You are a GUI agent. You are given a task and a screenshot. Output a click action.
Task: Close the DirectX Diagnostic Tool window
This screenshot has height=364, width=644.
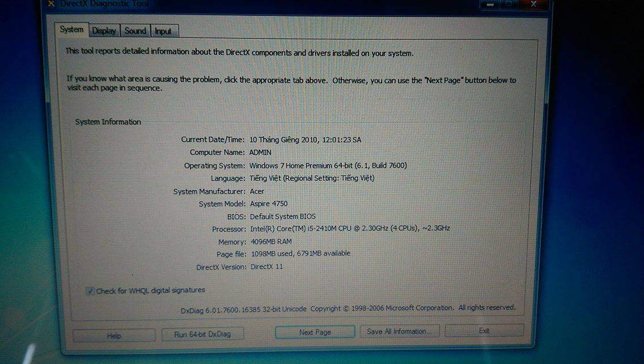(x=533, y=4)
